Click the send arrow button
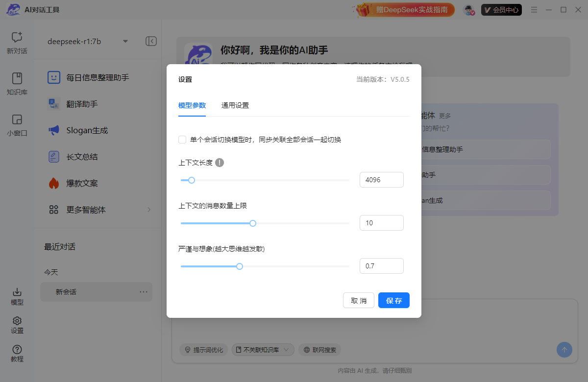 tap(564, 350)
